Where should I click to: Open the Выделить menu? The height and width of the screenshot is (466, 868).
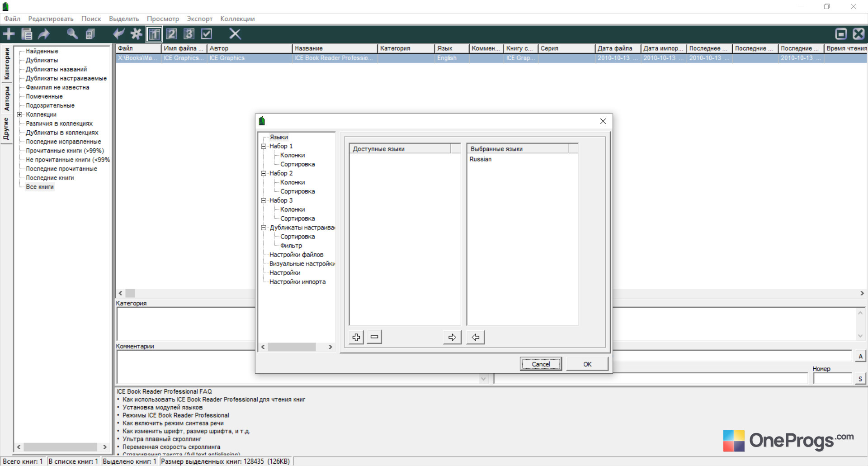click(124, 19)
